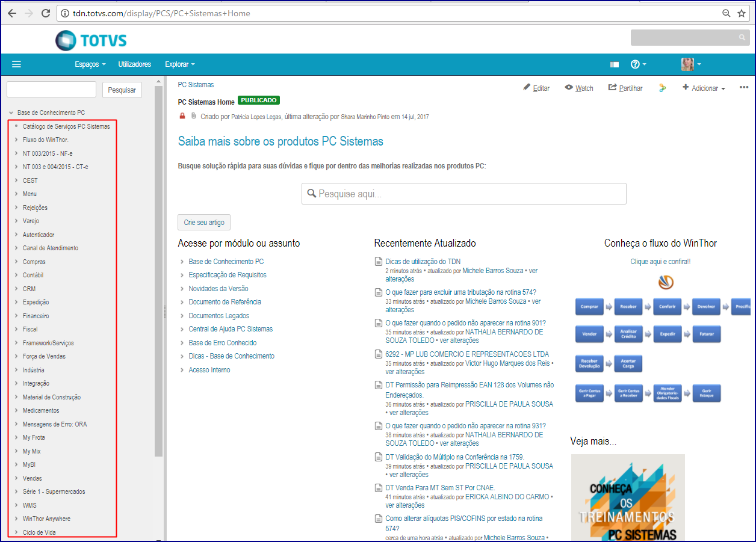This screenshot has height=542, width=756.
Task: Expand the Financeiro tree item
Action: (x=16, y=316)
